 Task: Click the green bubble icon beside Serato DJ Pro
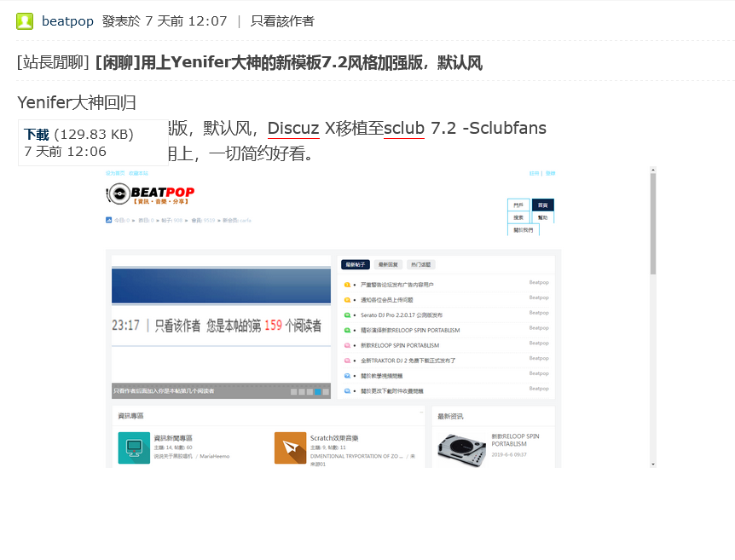[x=348, y=315]
